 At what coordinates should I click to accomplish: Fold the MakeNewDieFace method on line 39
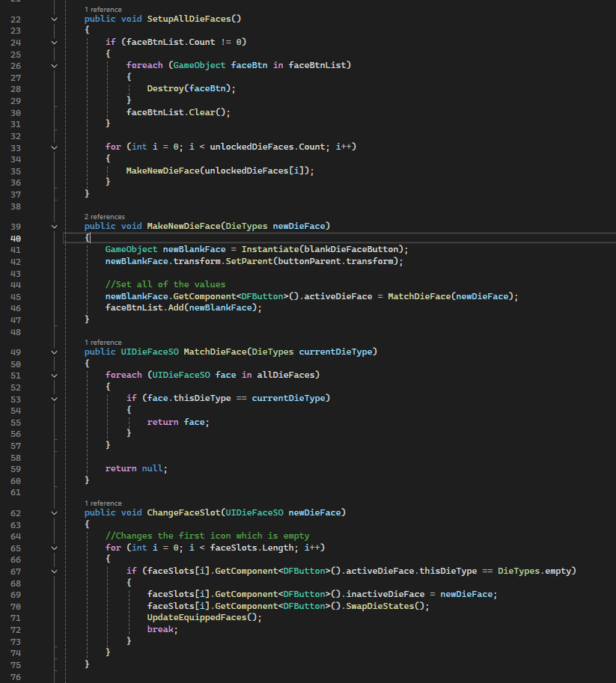(x=54, y=226)
